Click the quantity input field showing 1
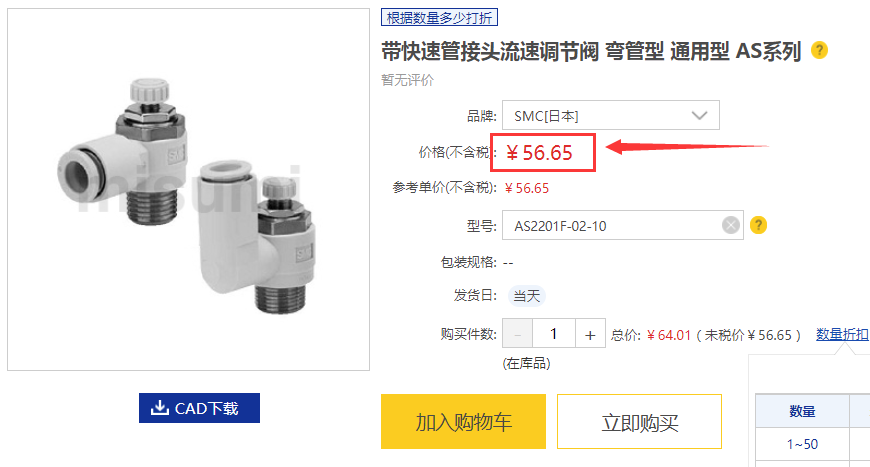Image resolution: width=870 pixels, height=467 pixels. click(554, 334)
